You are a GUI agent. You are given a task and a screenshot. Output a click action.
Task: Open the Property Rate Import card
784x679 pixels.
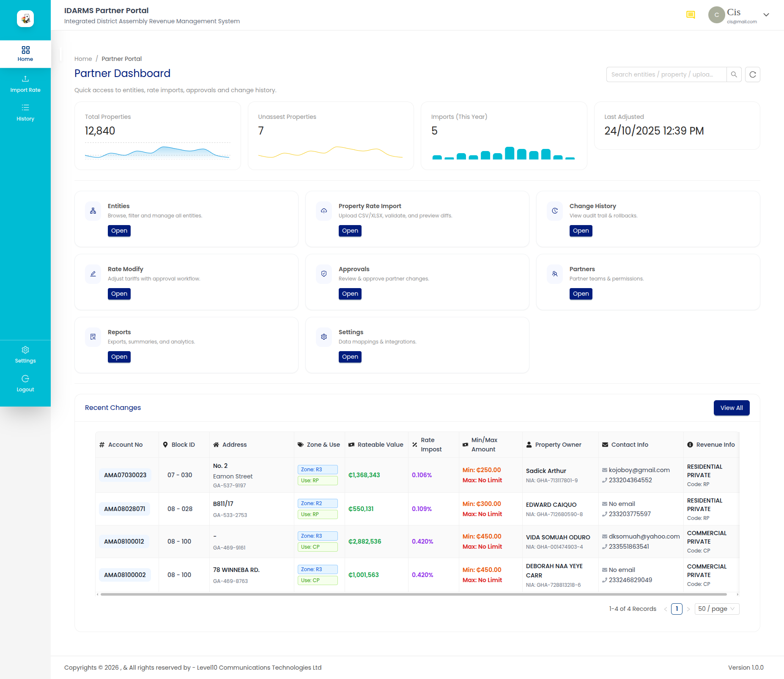click(350, 231)
